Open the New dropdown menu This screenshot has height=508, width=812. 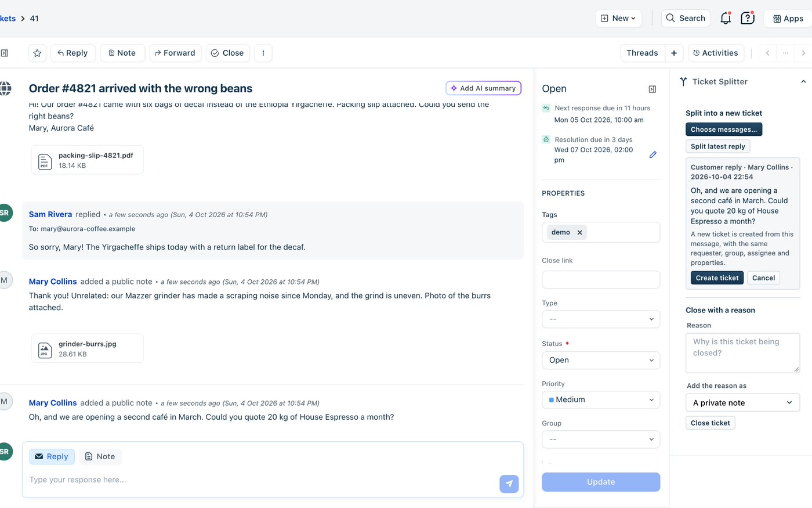(x=618, y=18)
